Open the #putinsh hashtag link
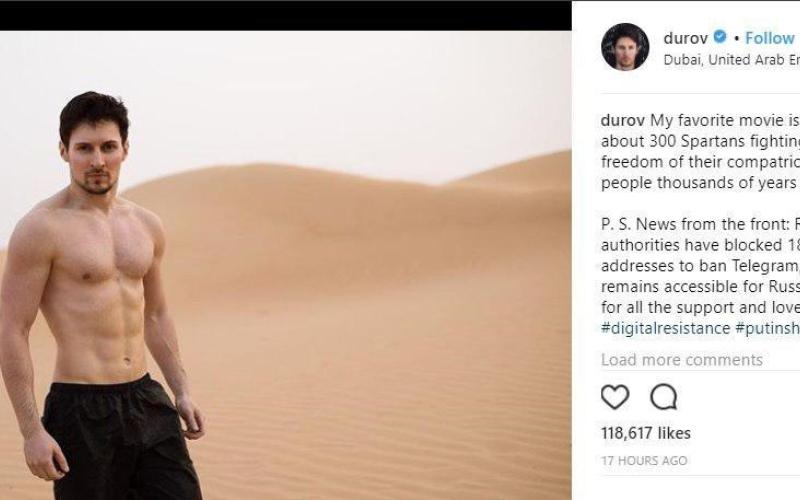 click(x=767, y=328)
